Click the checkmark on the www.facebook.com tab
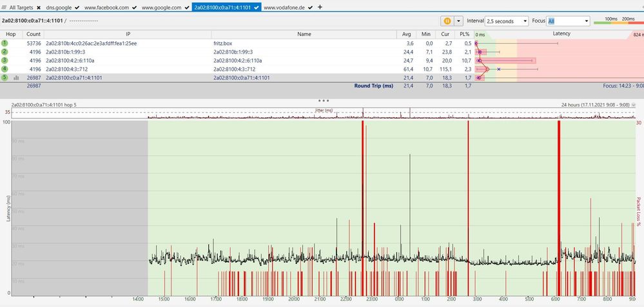 (134, 7)
